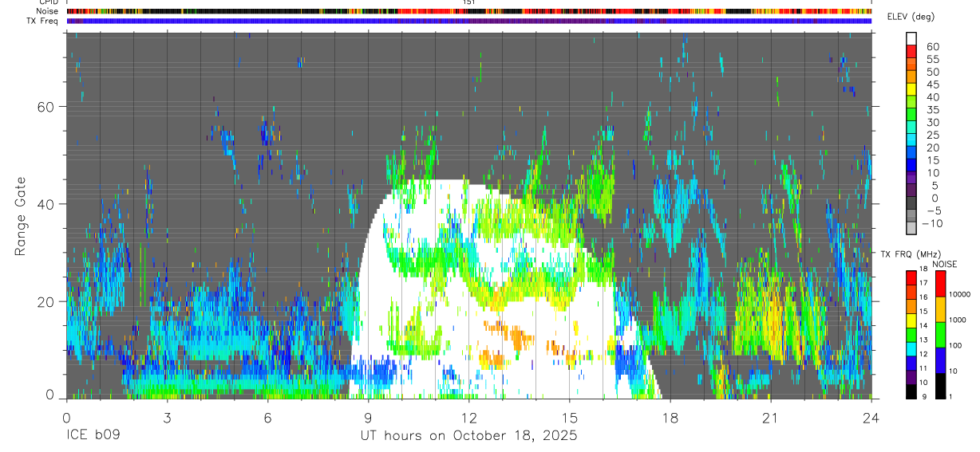The height and width of the screenshot is (452, 980).
Task: Click the '-10' label on ELEV colorbar
Action: (x=932, y=223)
